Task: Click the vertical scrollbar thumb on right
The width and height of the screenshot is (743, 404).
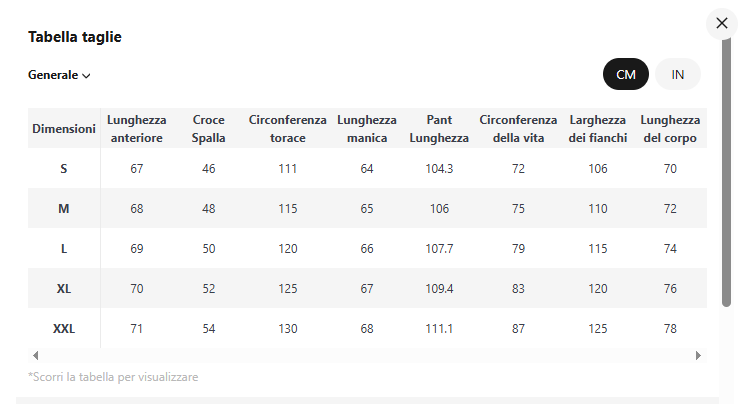Action: pyautogui.click(x=726, y=173)
